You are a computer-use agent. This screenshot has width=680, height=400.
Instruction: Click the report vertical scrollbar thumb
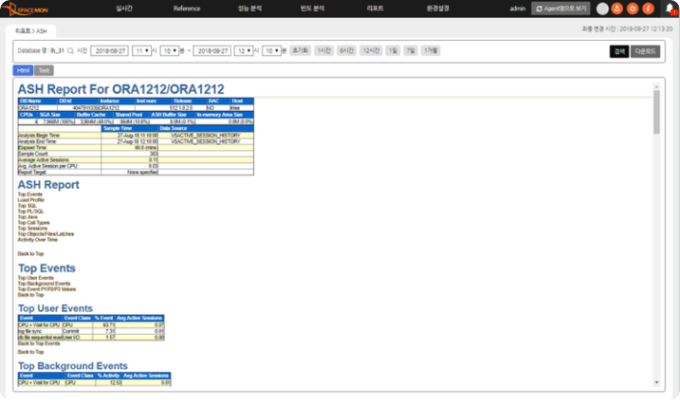coord(656,112)
